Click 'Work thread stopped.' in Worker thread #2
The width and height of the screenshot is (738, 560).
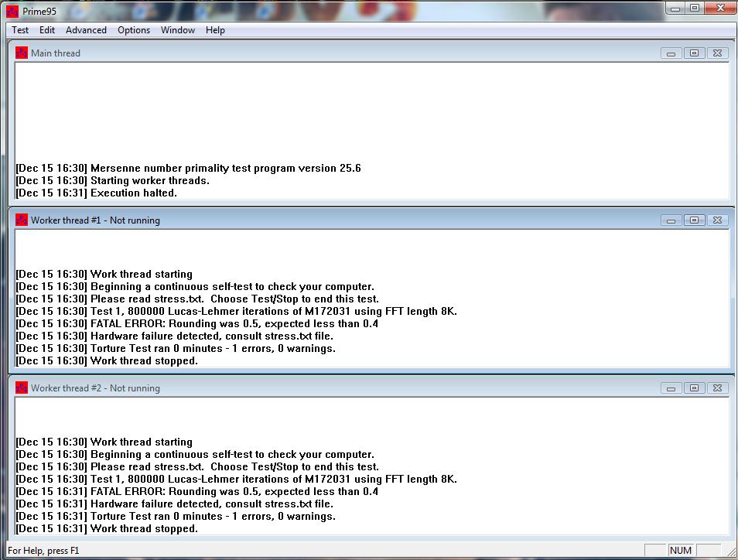pyautogui.click(x=144, y=529)
